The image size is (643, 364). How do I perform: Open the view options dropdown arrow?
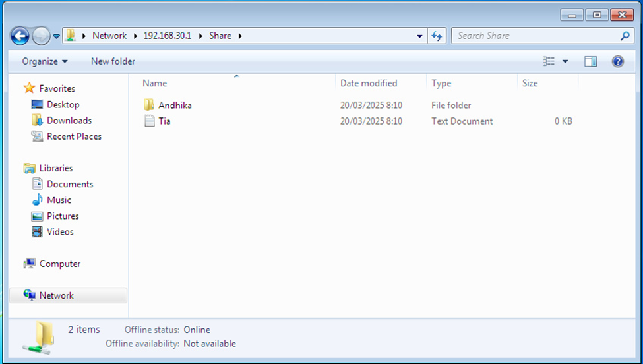pos(565,61)
